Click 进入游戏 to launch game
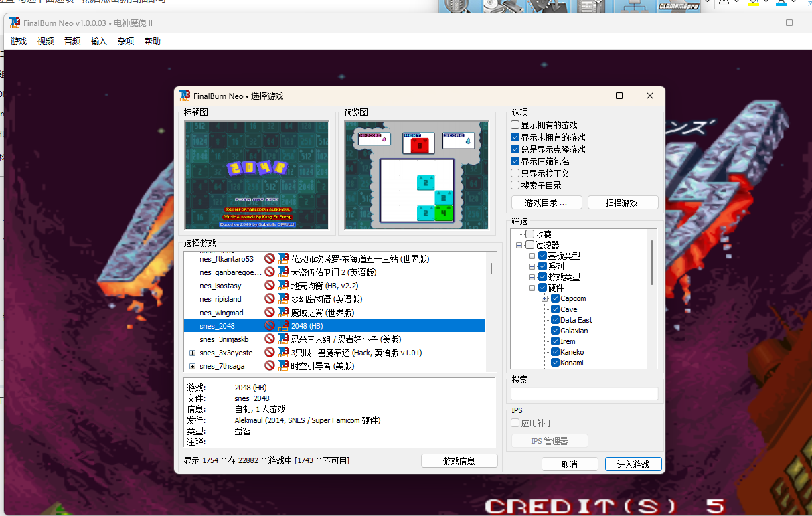The width and height of the screenshot is (812, 516). [x=633, y=464]
